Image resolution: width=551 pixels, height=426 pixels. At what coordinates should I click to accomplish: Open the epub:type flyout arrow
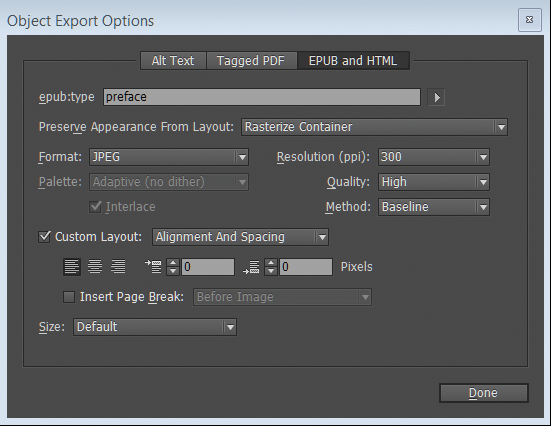tap(436, 97)
